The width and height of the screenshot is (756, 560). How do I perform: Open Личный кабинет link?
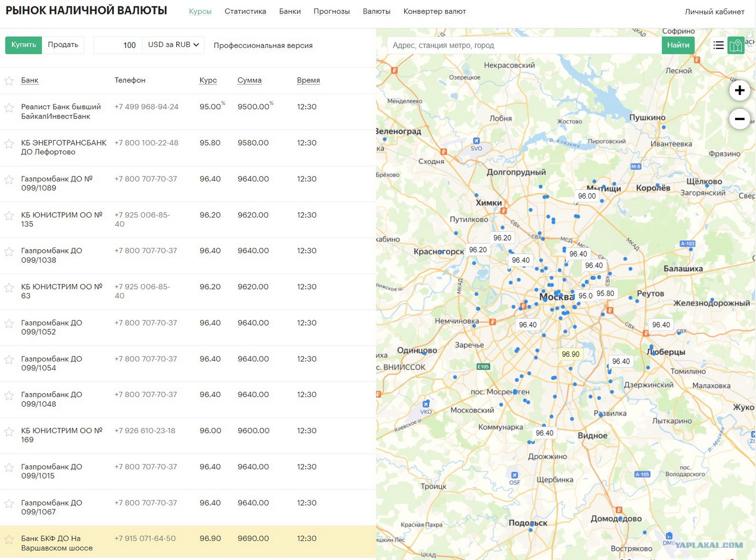click(714, 11)
